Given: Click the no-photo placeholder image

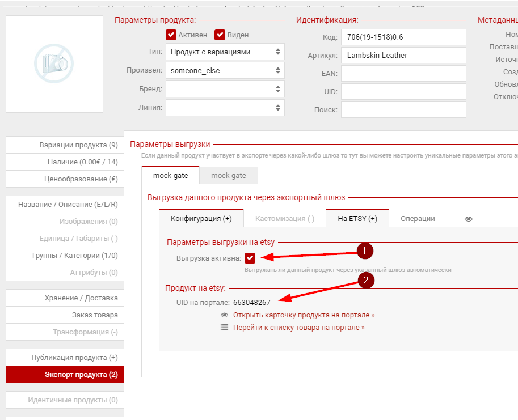Looking at the screenshot, I should pos(54,63).
